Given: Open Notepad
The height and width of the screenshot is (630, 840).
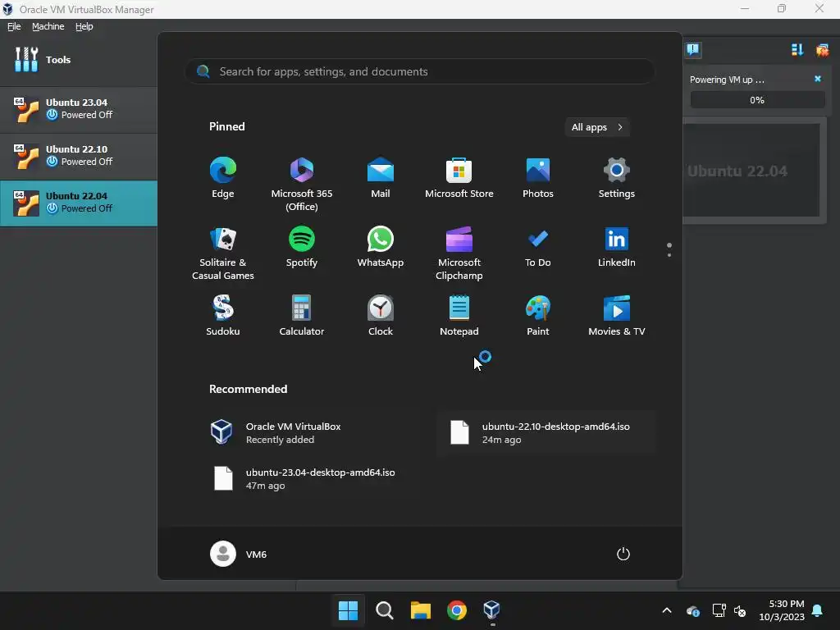Looking at the screenshot, I should point(459,316).
